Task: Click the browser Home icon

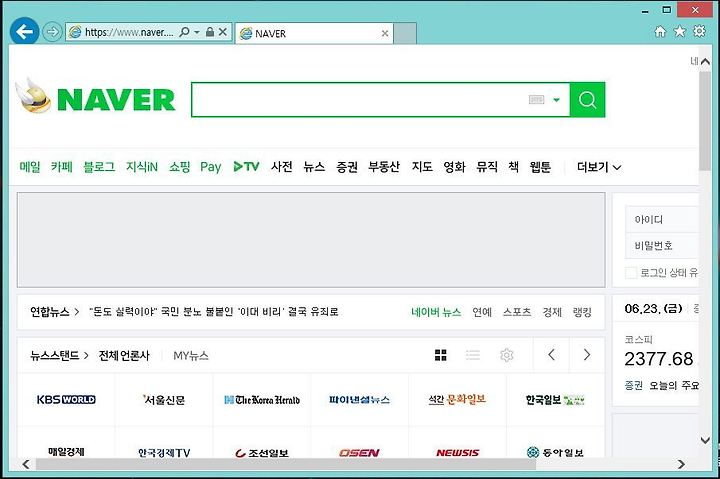Action: tap(660, 31)
